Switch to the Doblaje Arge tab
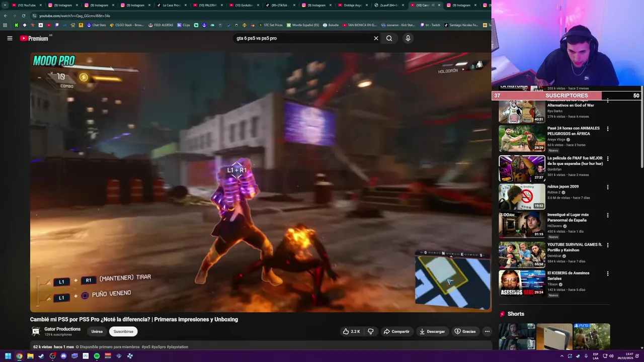 click(x=352, y=5)
